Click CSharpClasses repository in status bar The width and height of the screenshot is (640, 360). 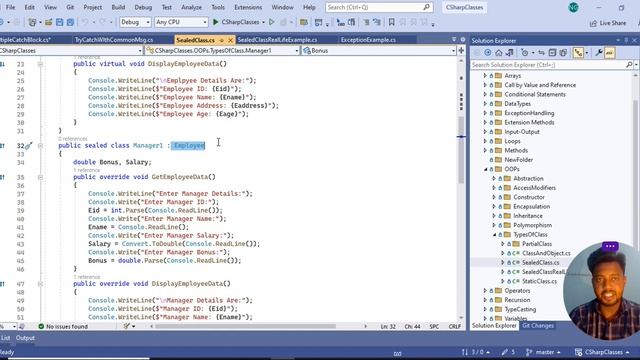[602, 352]
